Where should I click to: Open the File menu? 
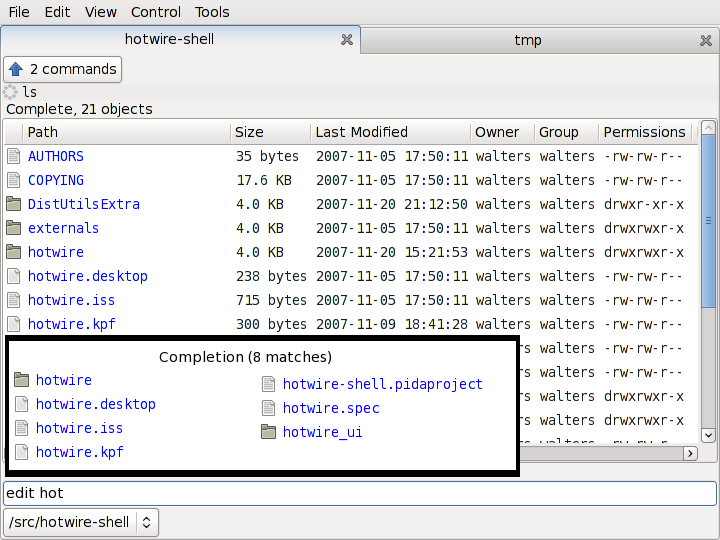pos(19,12)
